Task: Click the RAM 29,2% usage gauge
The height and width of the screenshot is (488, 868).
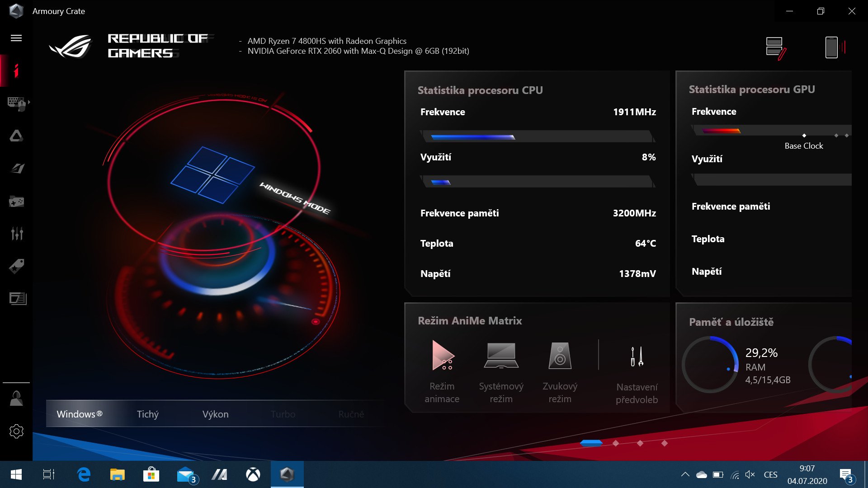Action: pyautogui.click(x=710, y=364)
